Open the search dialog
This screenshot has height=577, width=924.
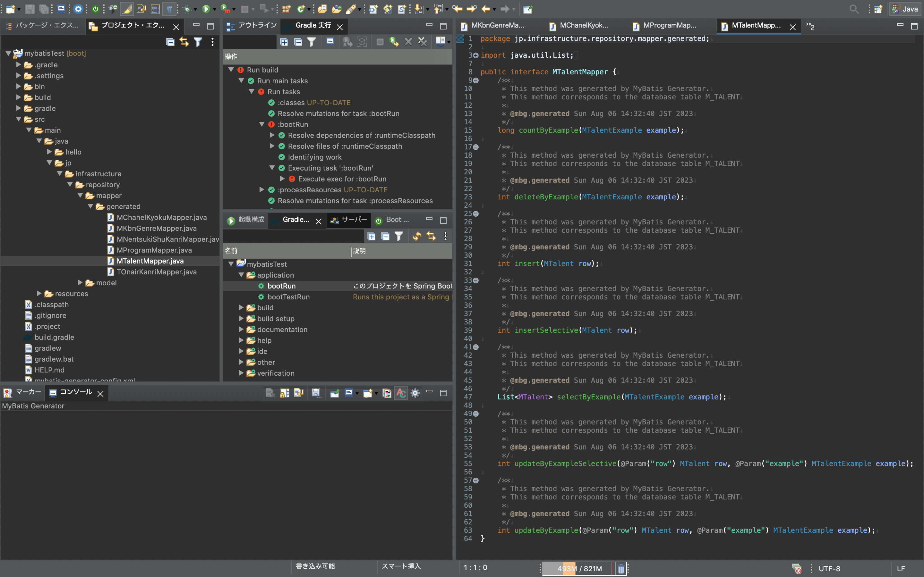pyautogui.click(x=854, y=9)
